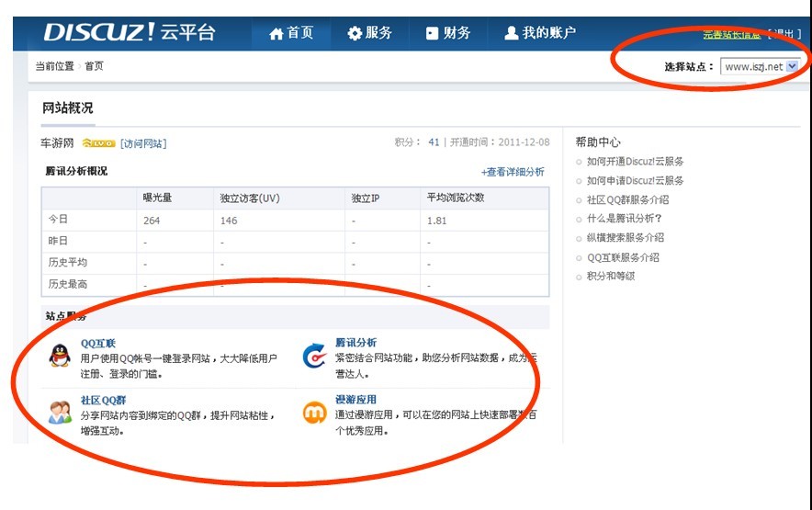Click the 历史平均 row label

(x=67, y=262)
